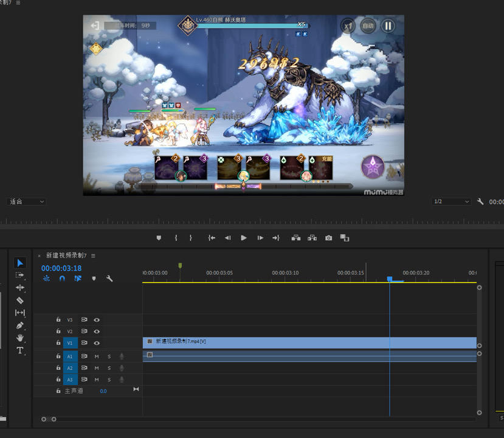
Task: Mute track A2
Action: pyautogui.click(x=97, y=368)
